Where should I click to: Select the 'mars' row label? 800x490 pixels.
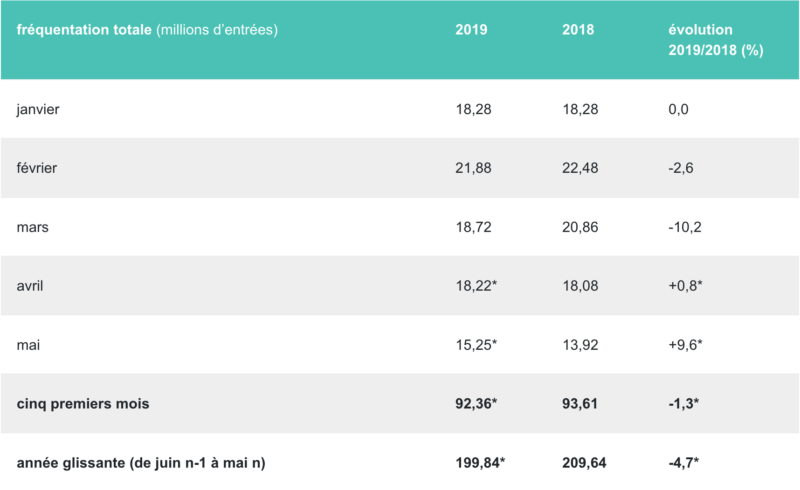(x=35, y=227)
